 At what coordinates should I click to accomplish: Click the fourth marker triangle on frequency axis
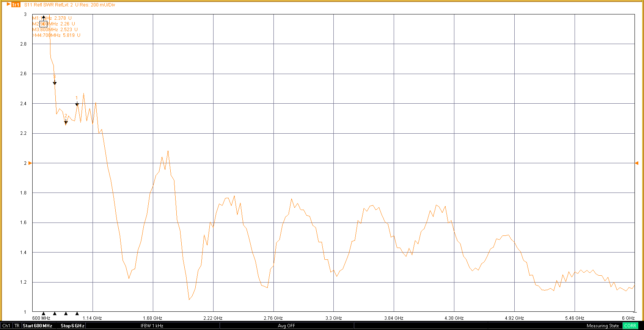(x=77, y=313)
